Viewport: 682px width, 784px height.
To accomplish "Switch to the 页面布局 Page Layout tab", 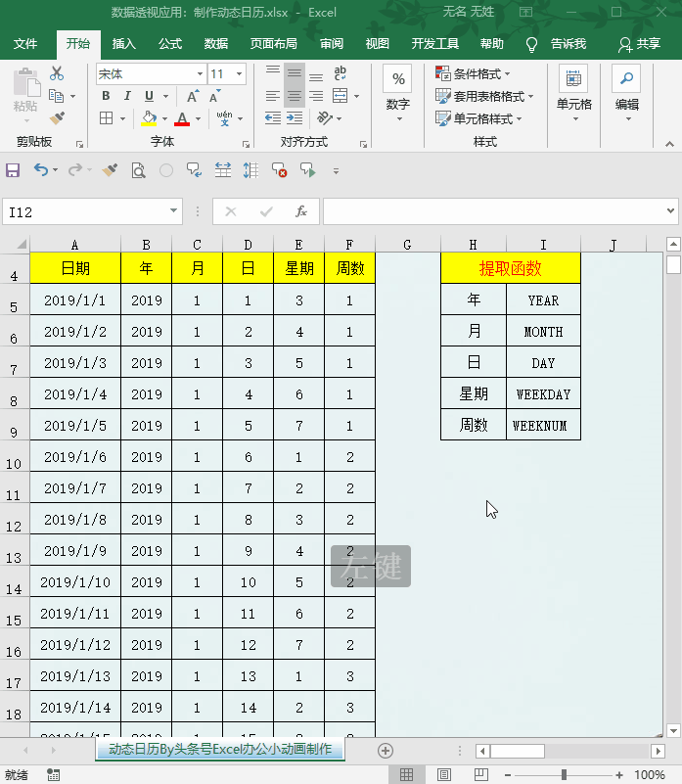I will [274, 44].
